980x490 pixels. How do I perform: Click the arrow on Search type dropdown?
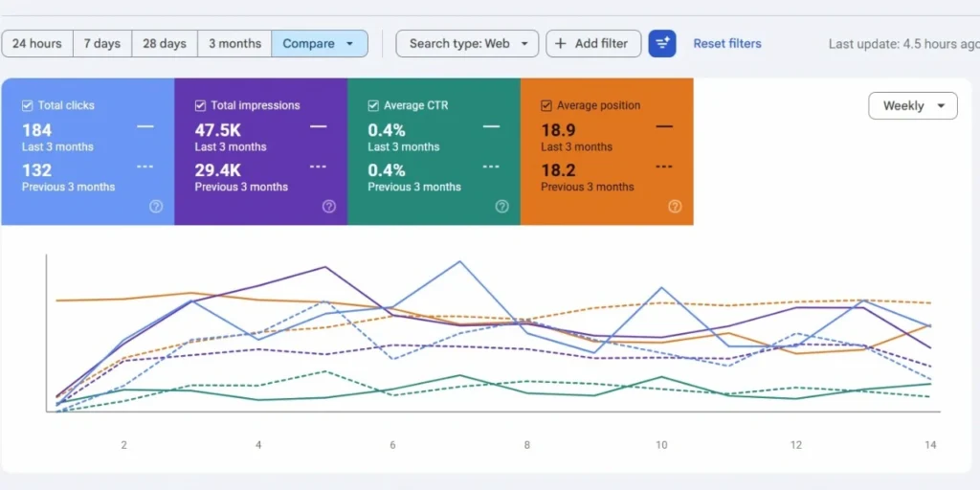(524, 44)
